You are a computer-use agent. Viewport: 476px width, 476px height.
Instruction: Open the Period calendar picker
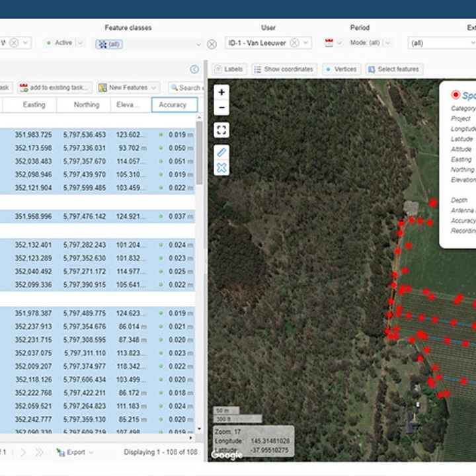tap(329, 43)
